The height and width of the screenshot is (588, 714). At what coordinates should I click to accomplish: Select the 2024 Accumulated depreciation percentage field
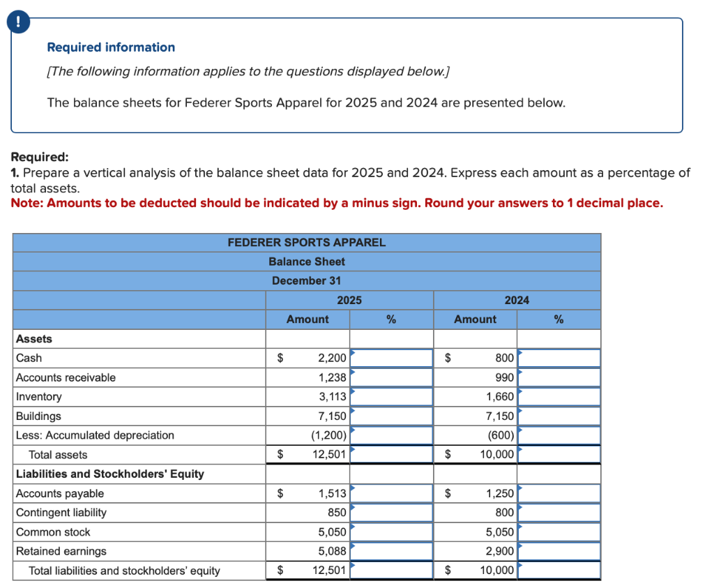click(559, 435)
